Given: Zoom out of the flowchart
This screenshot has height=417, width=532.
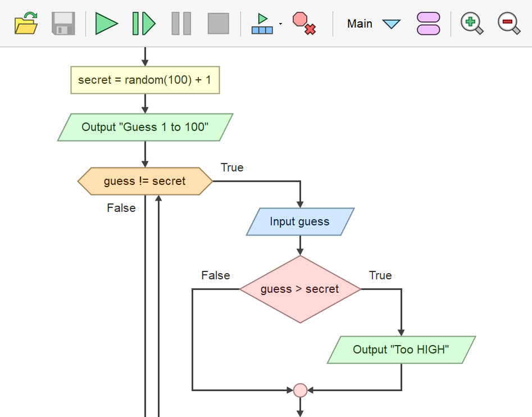Looking at the screenshot, I should (x=508, y=24).
